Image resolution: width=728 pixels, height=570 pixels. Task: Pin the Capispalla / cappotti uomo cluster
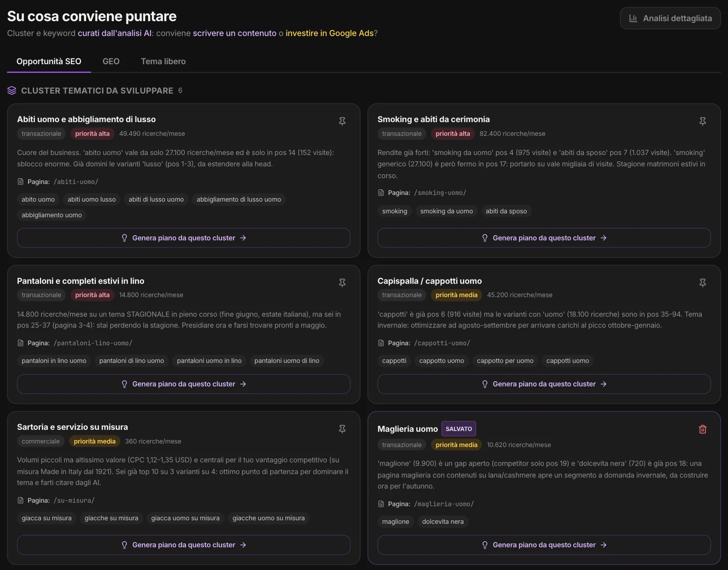pos(703,283)
